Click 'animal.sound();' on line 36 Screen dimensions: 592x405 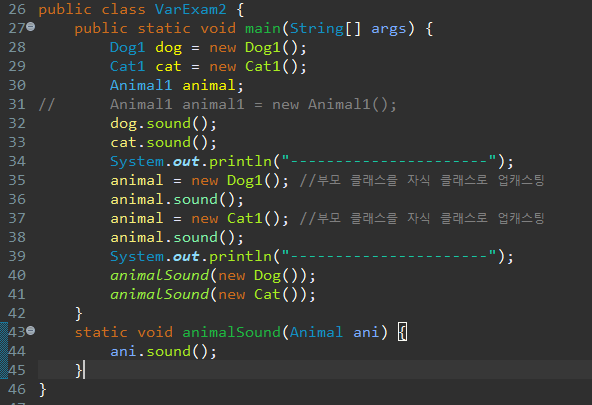pos(177,200)
